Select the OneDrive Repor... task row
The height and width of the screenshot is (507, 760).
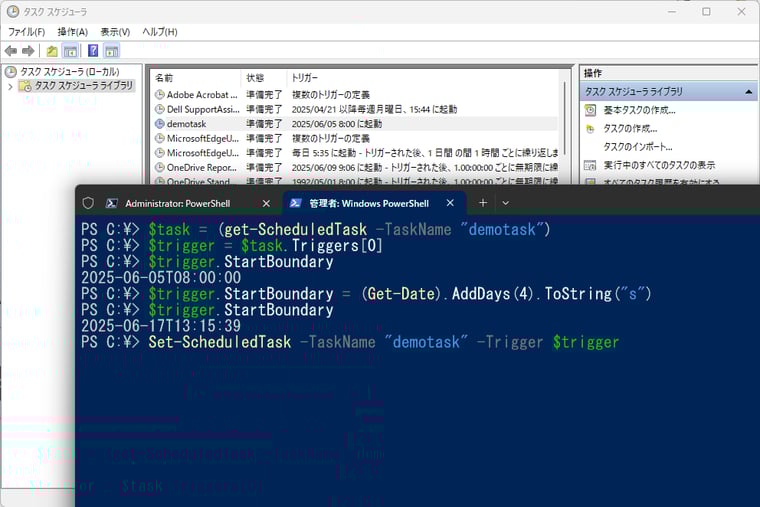pos(356,167)
